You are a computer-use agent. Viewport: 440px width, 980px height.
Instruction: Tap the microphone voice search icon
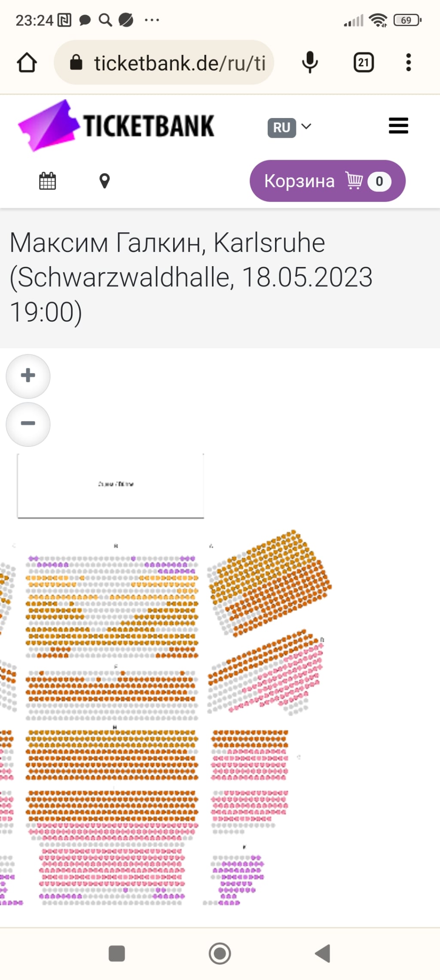pos(309,63)
